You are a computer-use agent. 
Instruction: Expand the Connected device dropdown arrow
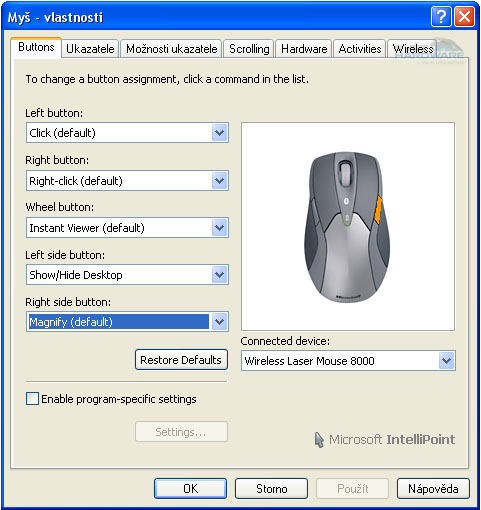(446, 361)
